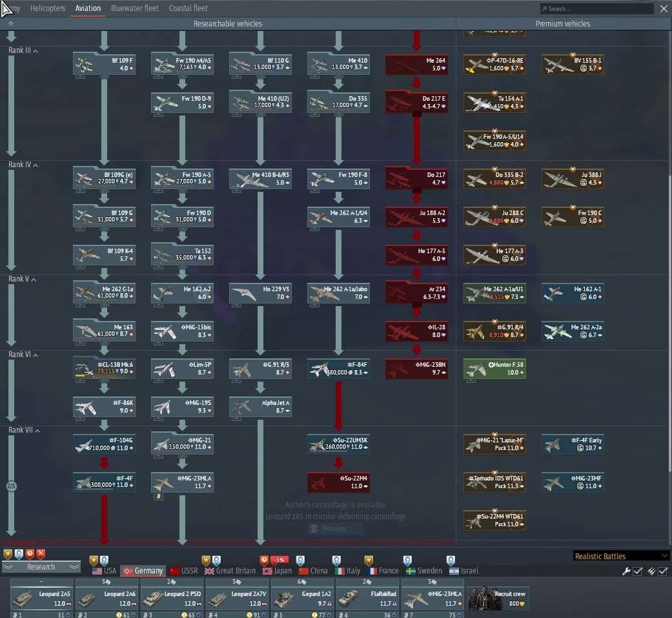Image resolution: width=672 pixels, height=618 pixels.
Task: Select the He 162 A-2 jet card
Action: 183,293
